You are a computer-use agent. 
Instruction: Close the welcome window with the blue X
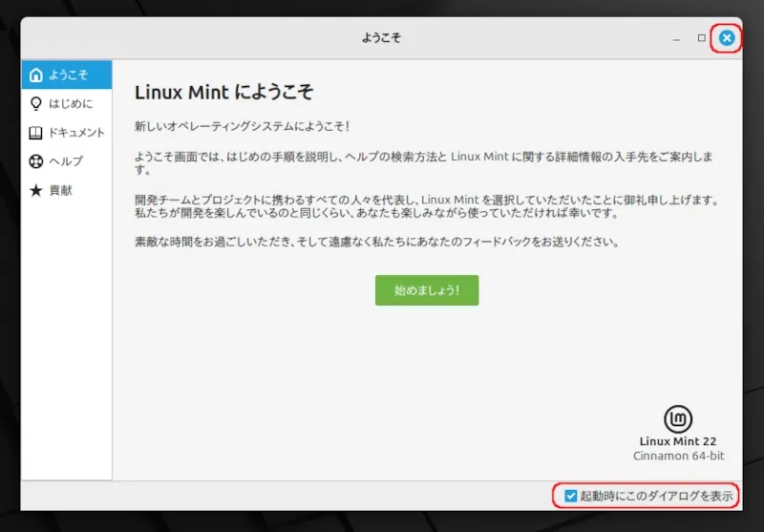(727, 38)
